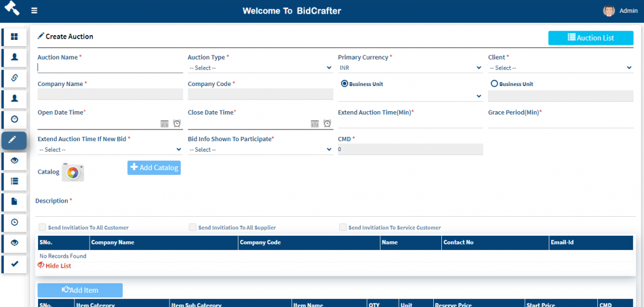Click the Company Name field

pyautogui.click(x=110, y=95)
